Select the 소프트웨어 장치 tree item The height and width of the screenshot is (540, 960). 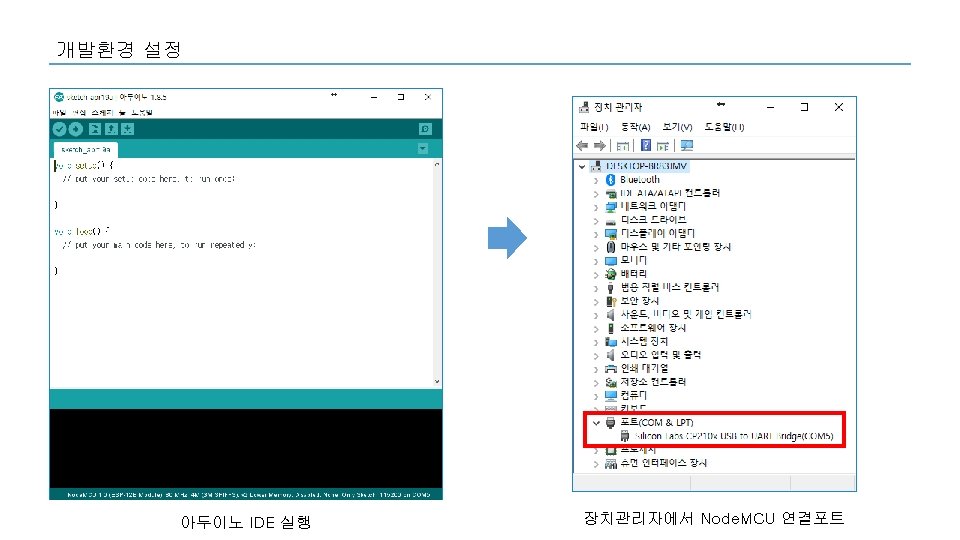(x=653, y=328)
